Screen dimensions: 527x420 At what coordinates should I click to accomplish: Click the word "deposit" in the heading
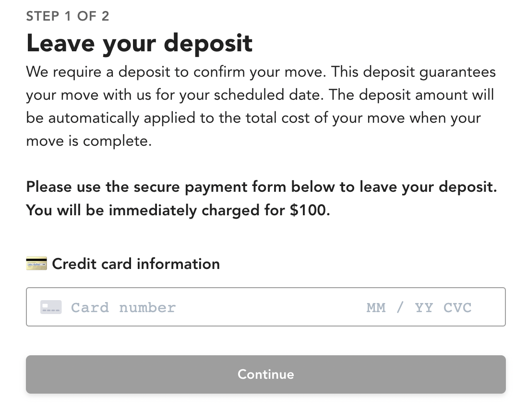coord(208,43)
